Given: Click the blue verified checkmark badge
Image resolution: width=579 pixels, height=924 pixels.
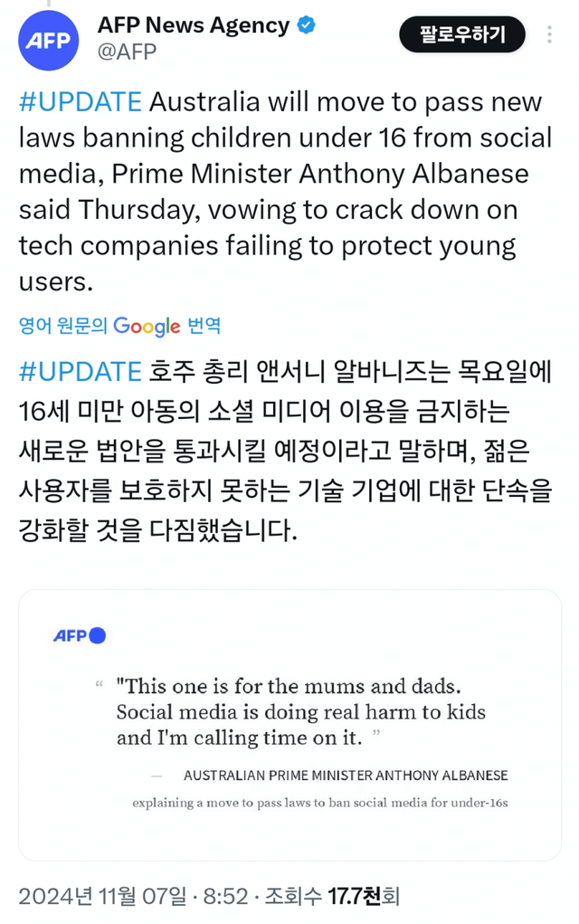Looking at the screenshot, I should coord(308,25).
